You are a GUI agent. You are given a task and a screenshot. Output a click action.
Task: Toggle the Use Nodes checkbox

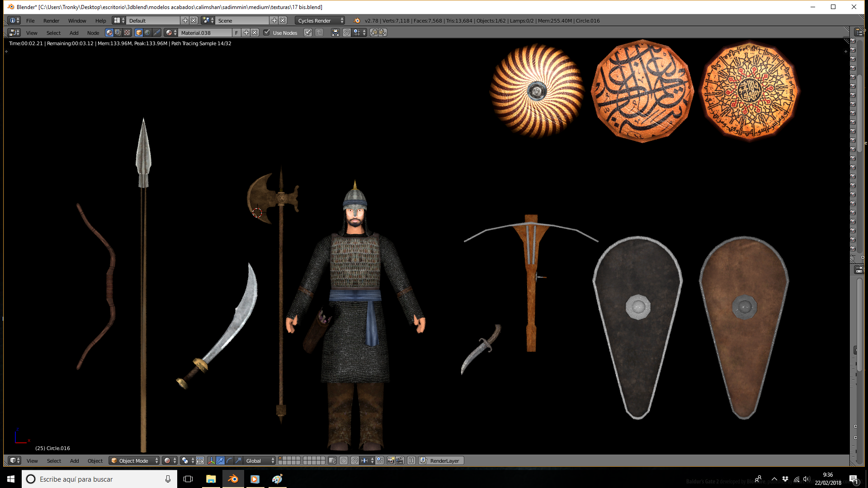pos(267,33)
